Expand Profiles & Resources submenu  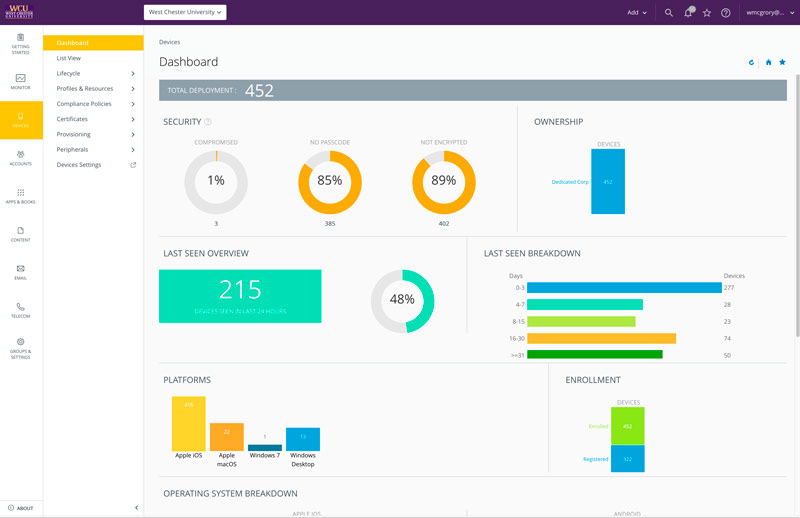(x=95, y=89)
